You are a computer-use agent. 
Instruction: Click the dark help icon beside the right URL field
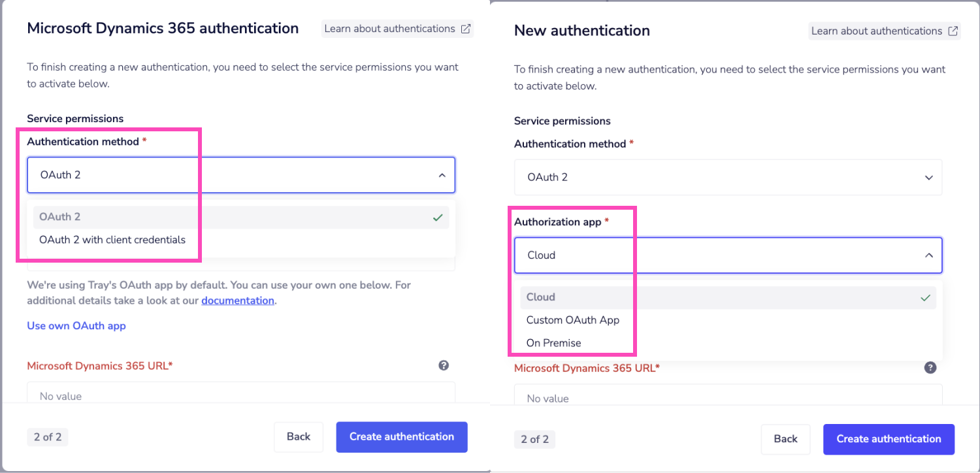pyautogui.click(x=930, y=367)
